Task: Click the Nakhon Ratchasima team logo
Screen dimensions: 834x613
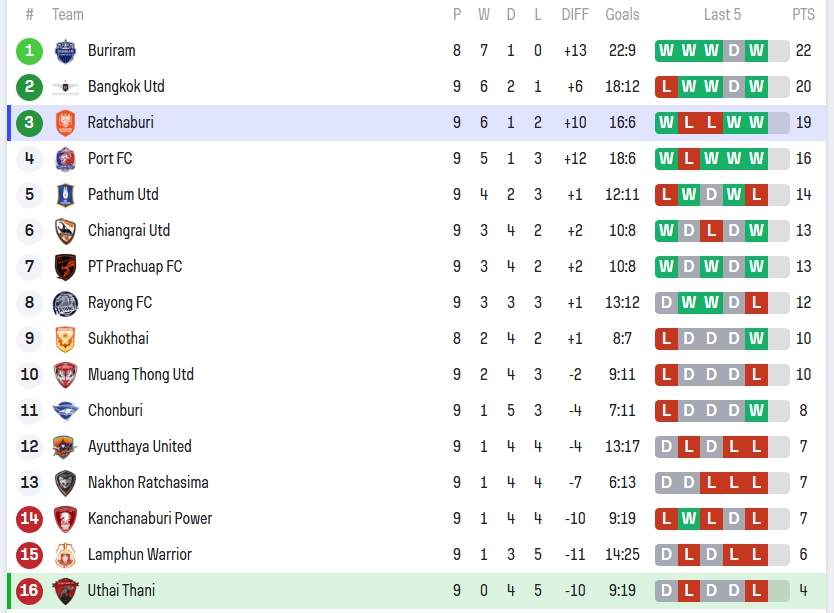Action: click(x=65, y=483)
